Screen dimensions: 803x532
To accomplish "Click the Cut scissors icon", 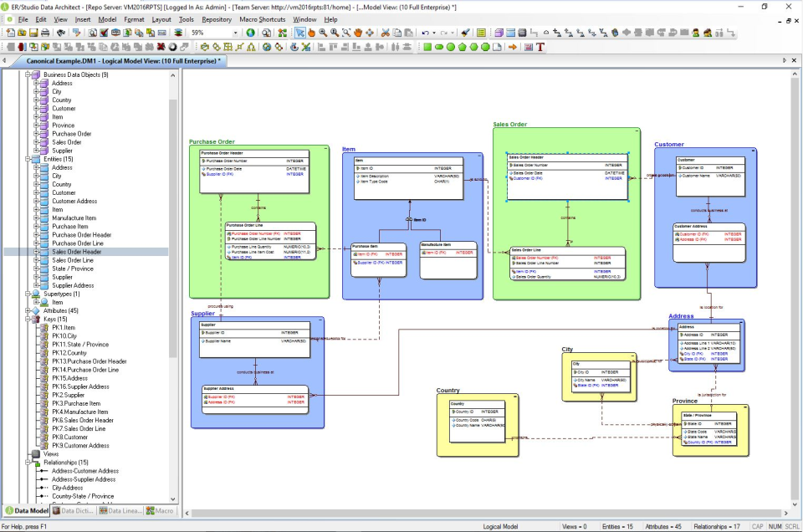I will click(385, 33).
